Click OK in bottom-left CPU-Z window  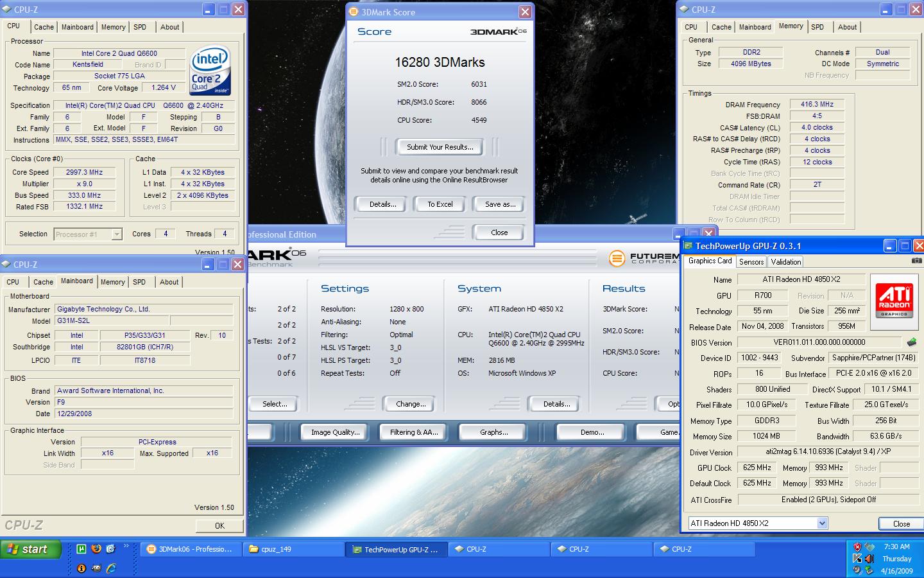[x=219, y=525]
